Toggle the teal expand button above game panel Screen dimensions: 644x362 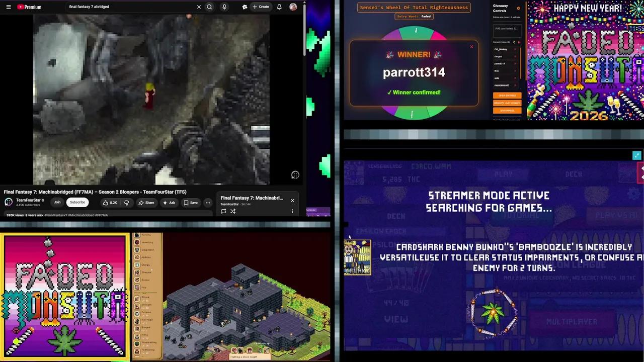(x=636, y=155)
